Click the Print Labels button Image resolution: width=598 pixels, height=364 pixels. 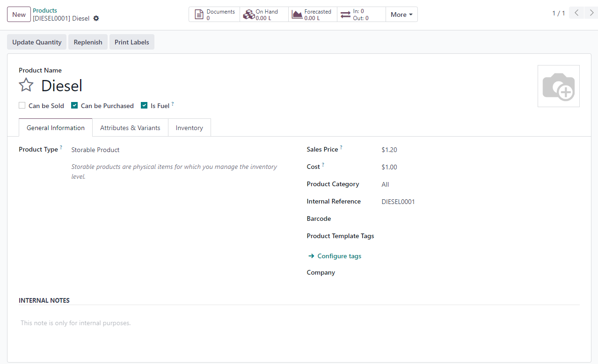[132, 42]
